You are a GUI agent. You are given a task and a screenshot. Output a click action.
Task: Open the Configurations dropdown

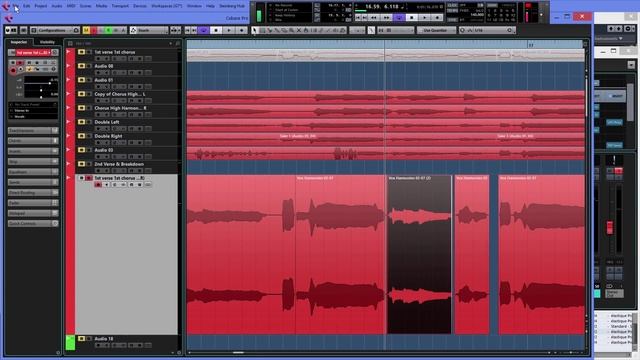pos(55,30)
